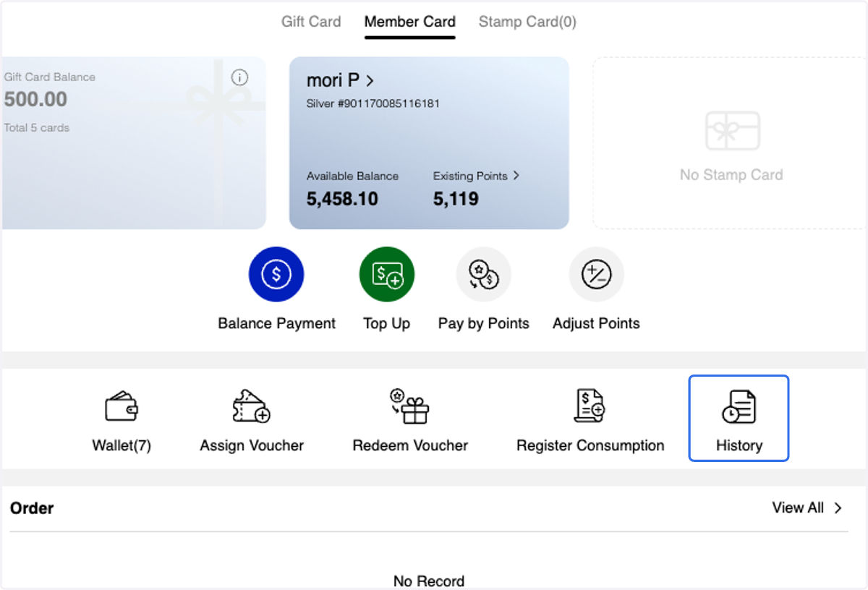Click View All orders link
The height and width of the screenshot is (590, 868).
[807, 508]
